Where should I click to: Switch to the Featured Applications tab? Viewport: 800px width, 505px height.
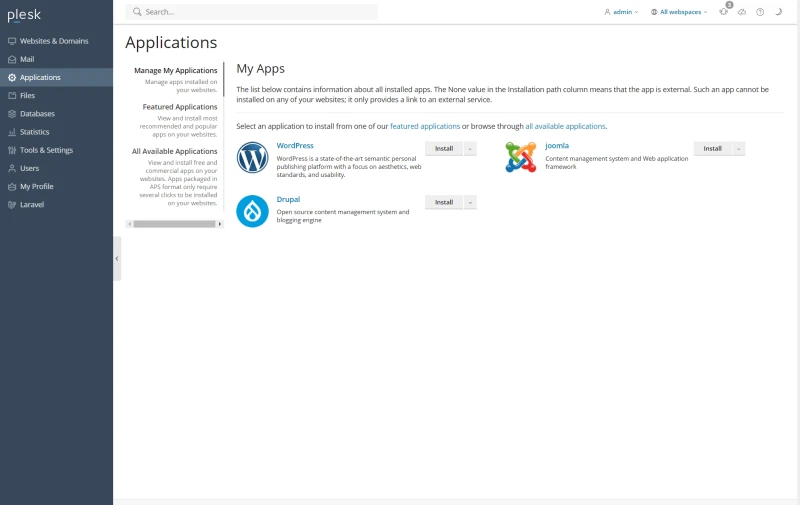(x=180, y=107)
